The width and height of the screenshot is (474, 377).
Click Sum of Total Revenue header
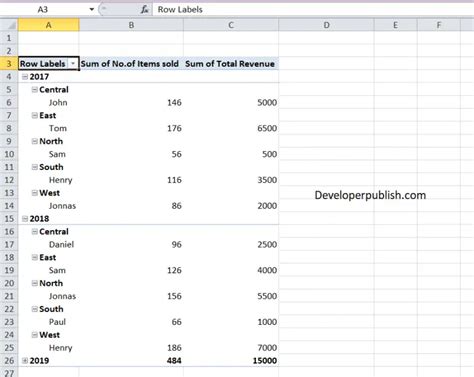231,64
